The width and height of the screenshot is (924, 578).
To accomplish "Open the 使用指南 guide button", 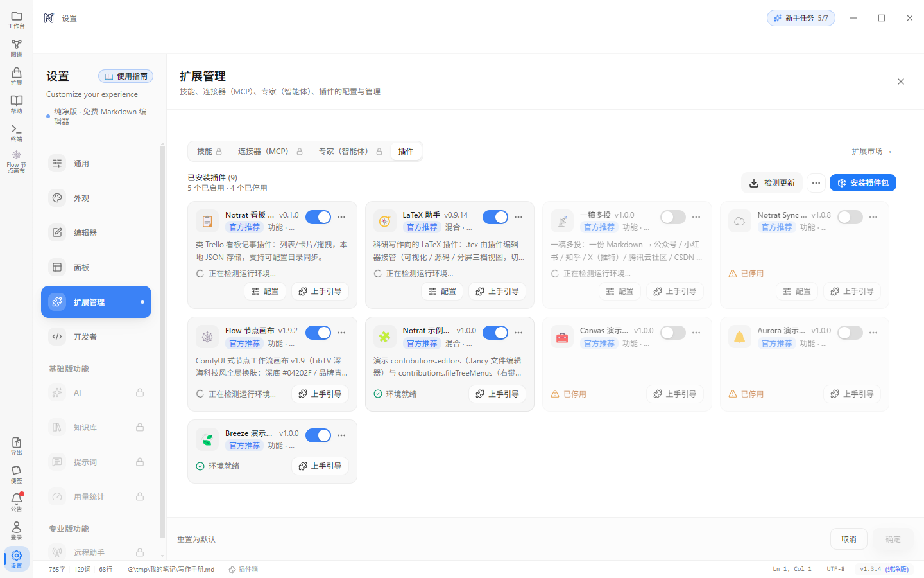I will tap(126, 76).
